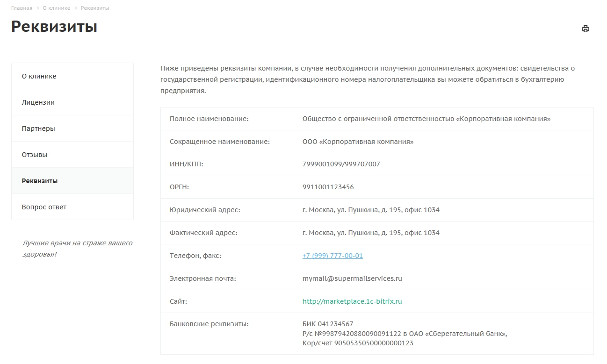Screen dimensions: 607x364
Task: Click the ИНН/КПП number value
Action: pos(341,164)
